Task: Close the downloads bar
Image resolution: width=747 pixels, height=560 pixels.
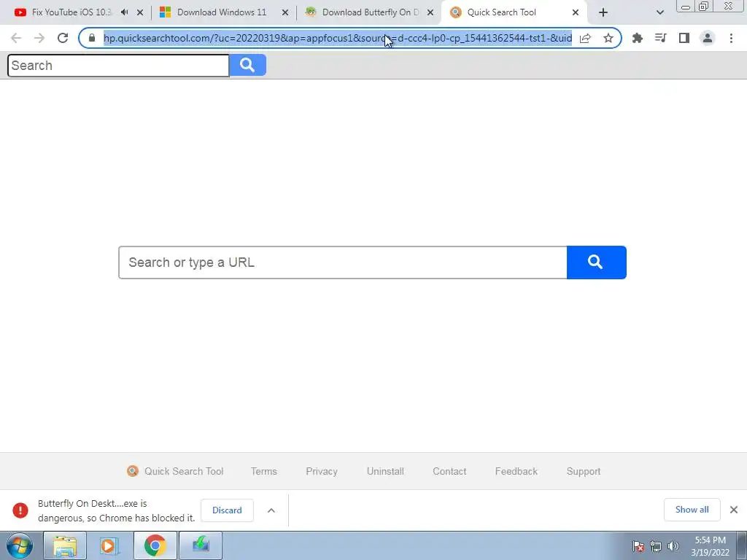Action: pyautogui.click(x=734, y=510)
